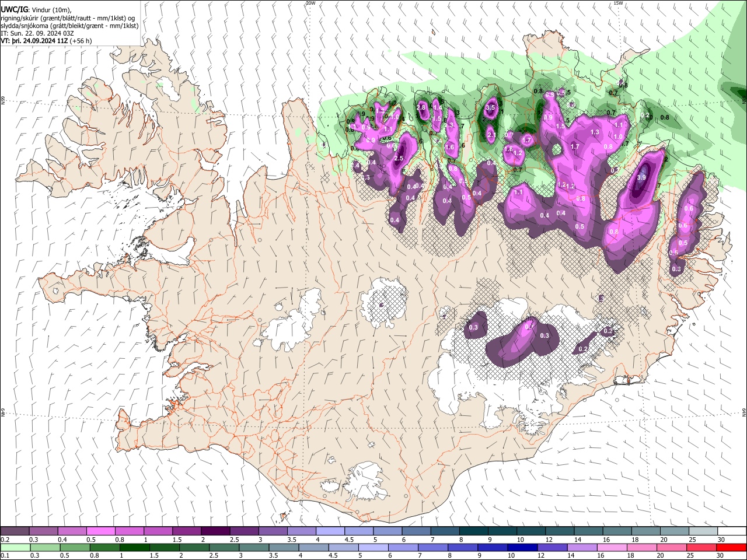Click the 30 label in the snow scale

coord(720,540)
